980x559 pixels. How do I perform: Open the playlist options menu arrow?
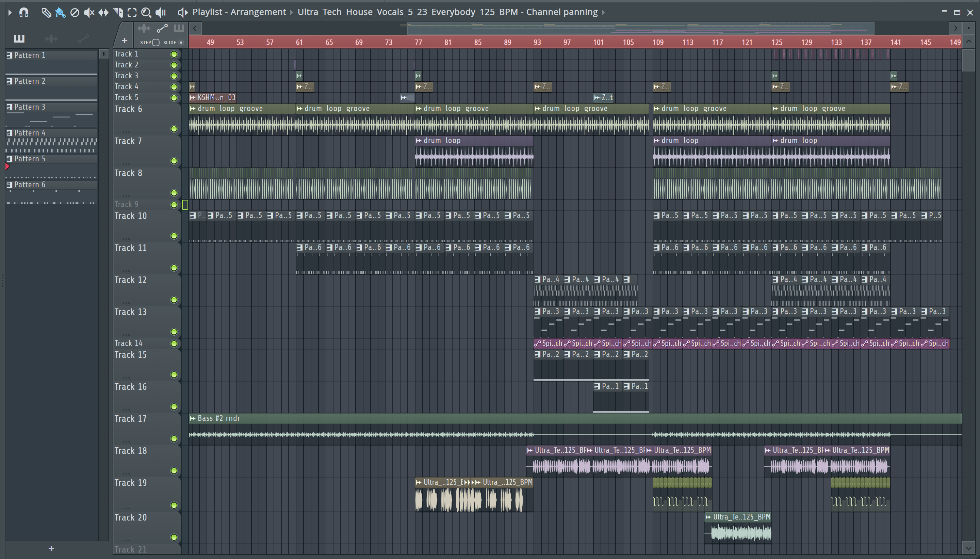[10, 12]
